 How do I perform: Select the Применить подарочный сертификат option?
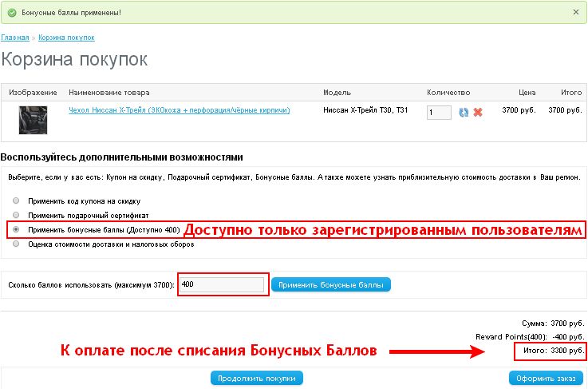tap(16, 215)
